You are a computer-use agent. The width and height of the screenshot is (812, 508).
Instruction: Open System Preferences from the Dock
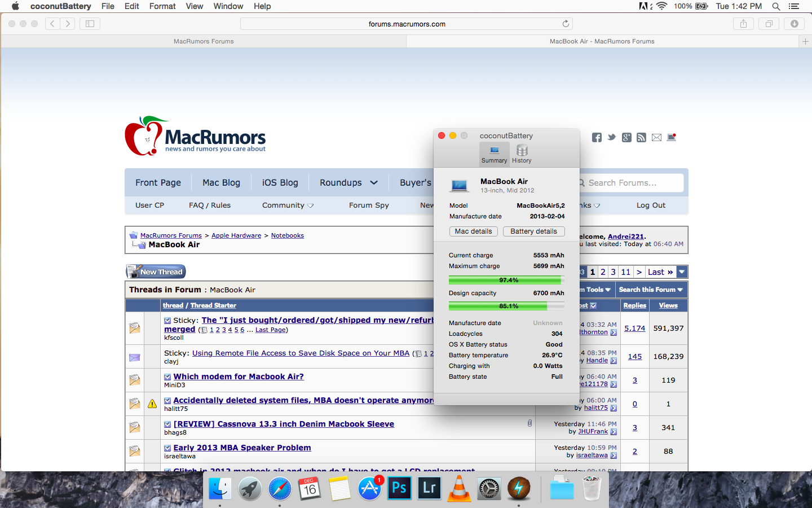pyautogui.click(x=489, y=488)
